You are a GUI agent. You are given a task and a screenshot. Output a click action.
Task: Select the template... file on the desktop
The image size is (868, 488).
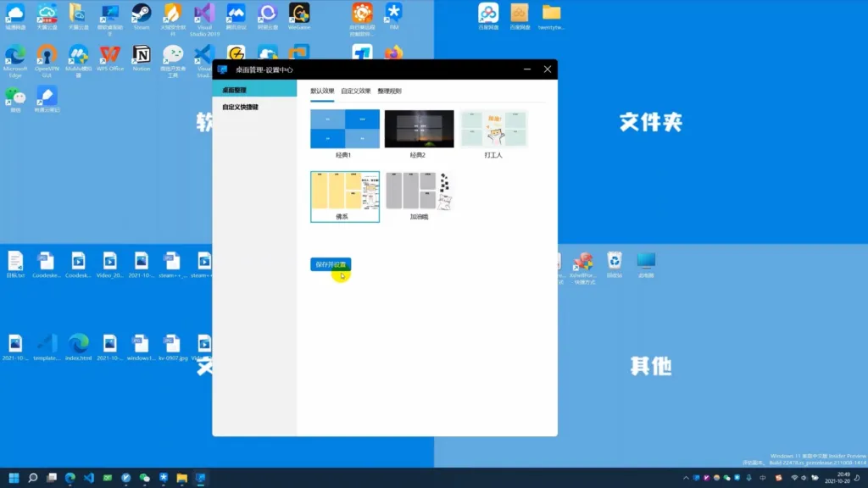coord(47,347)
